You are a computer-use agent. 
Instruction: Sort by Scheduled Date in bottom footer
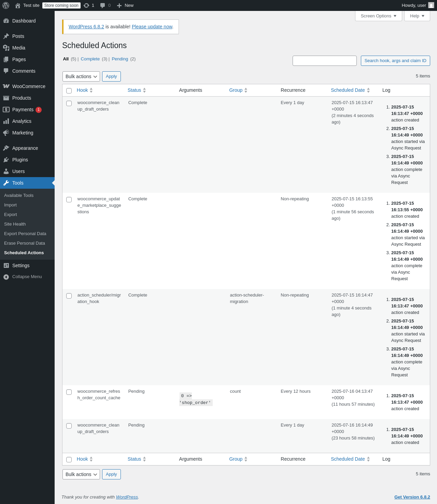click(x=350, y=459)
